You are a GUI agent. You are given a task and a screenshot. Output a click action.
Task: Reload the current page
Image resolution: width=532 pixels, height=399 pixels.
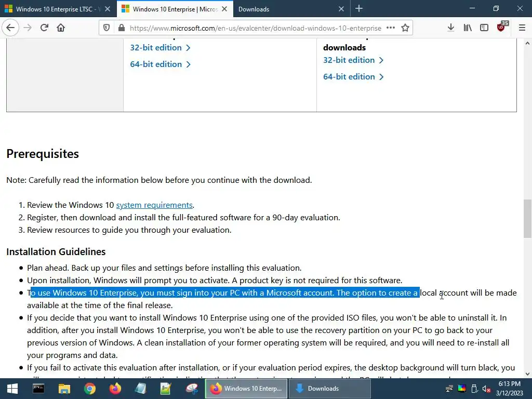click(44, 28)
